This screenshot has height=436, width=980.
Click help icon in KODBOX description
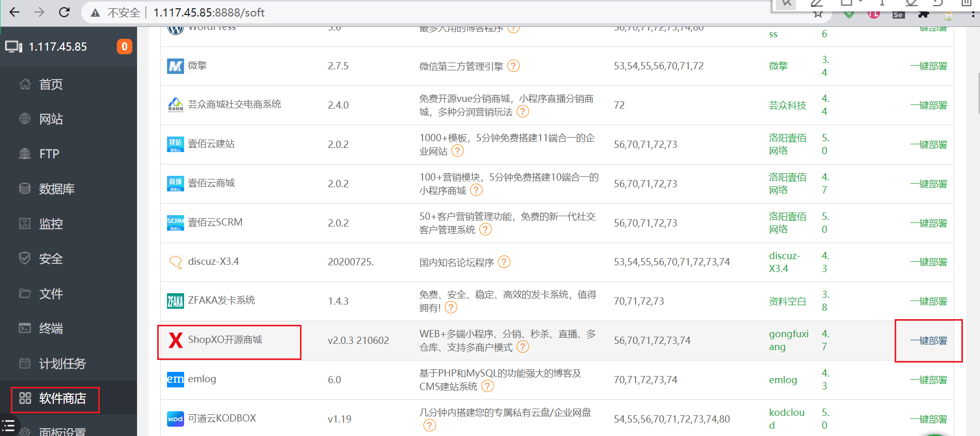[x=430, y=425]
